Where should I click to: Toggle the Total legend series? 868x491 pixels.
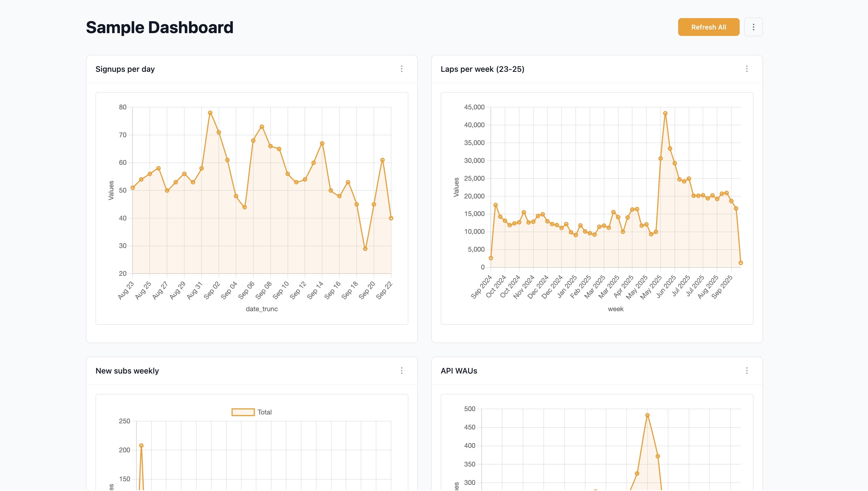click(264, 412)
